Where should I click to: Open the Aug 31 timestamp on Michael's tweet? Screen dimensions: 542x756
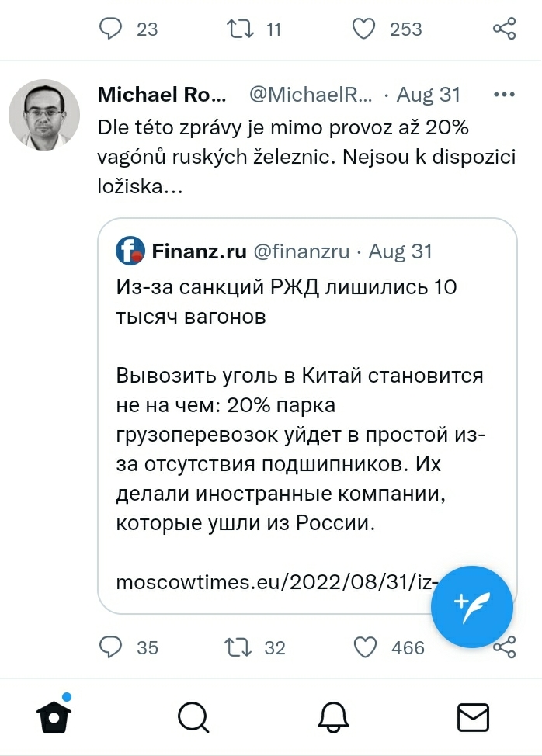point(429,95)
